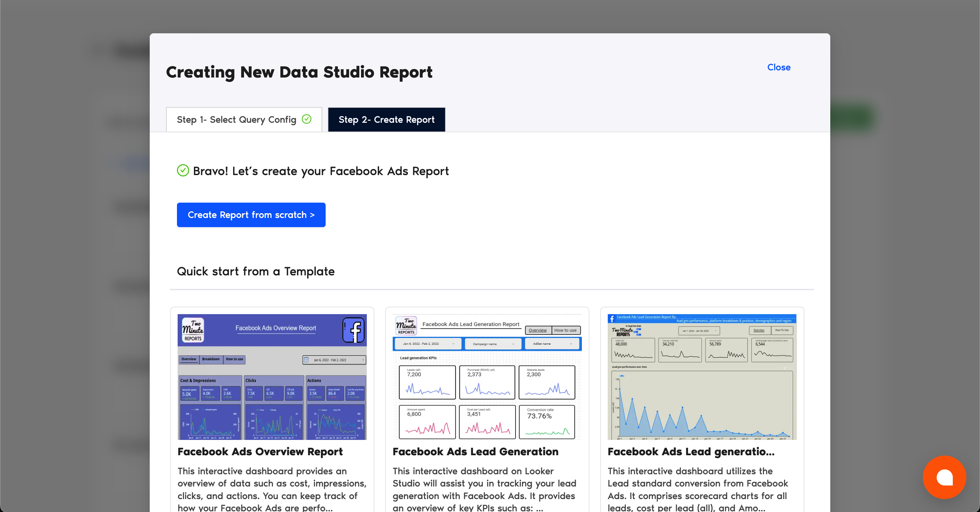Click Create Report from scratch button
Screen dimensions: 980x512
click(251, 215)
